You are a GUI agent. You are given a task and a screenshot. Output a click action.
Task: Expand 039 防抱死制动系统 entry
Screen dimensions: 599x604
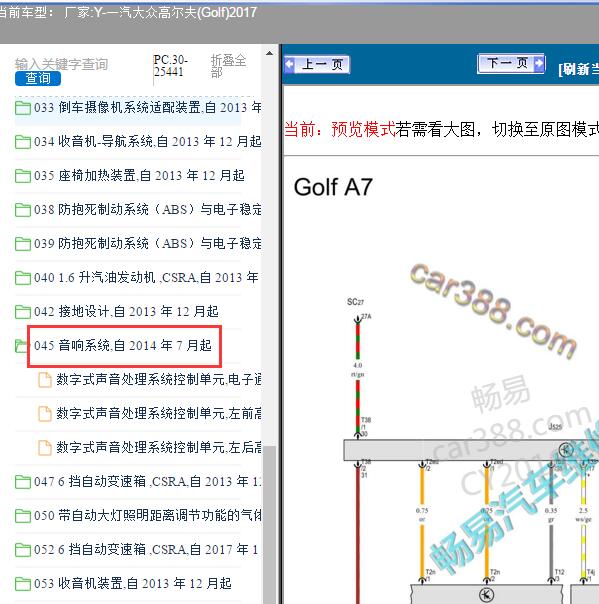(x=148, y=243)
